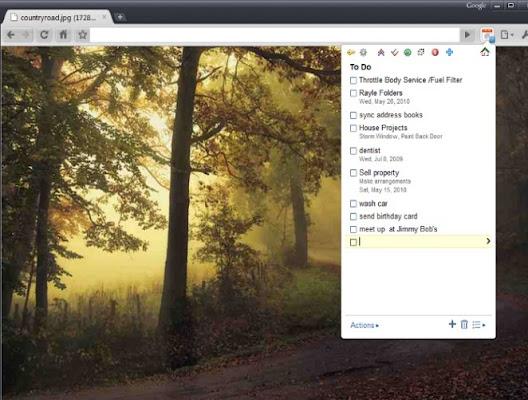Image resolution: width=528 pixels, height=400 pixels.
Task: Click the blue move arrows icon
Action: (449, 52)
